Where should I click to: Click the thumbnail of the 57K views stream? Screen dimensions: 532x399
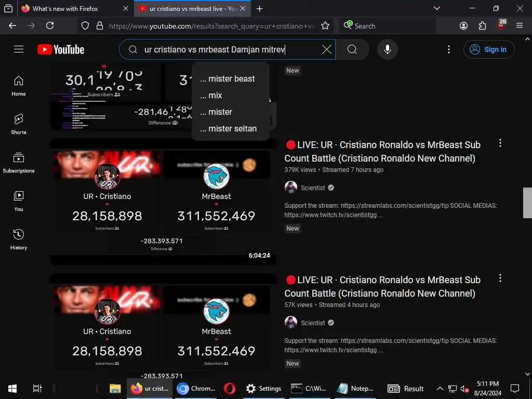163,326
